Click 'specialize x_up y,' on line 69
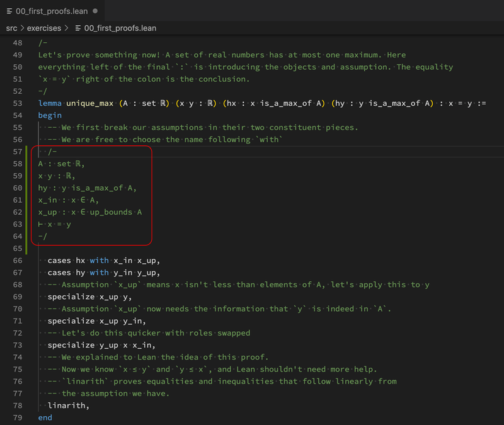 (x=89, y=297)
